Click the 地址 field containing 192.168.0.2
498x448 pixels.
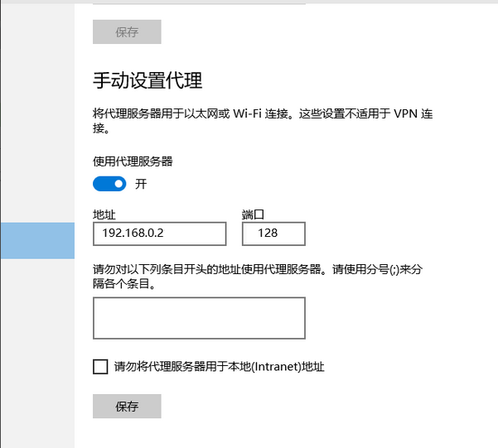(159, 234)
